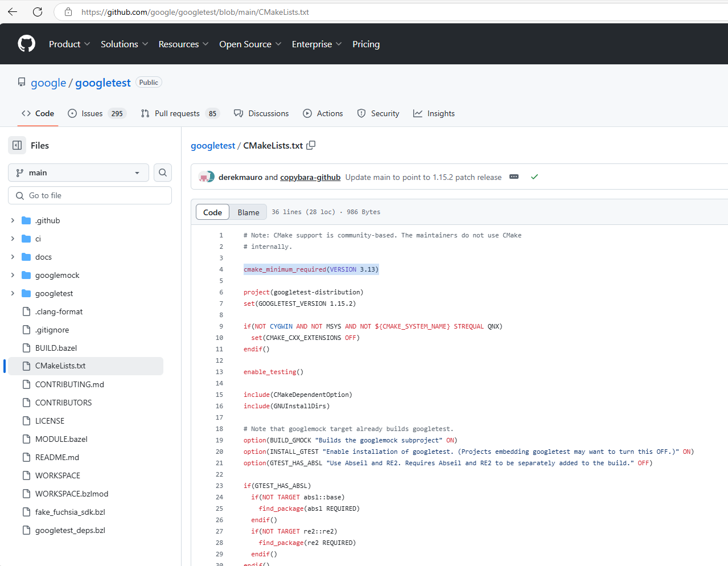Click the Security shield icon
728x566 pixels.
[361, 113]
